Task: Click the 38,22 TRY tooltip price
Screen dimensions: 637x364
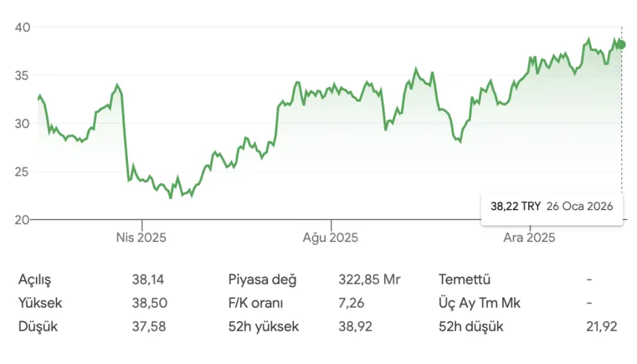Action: tap(516, 206)
